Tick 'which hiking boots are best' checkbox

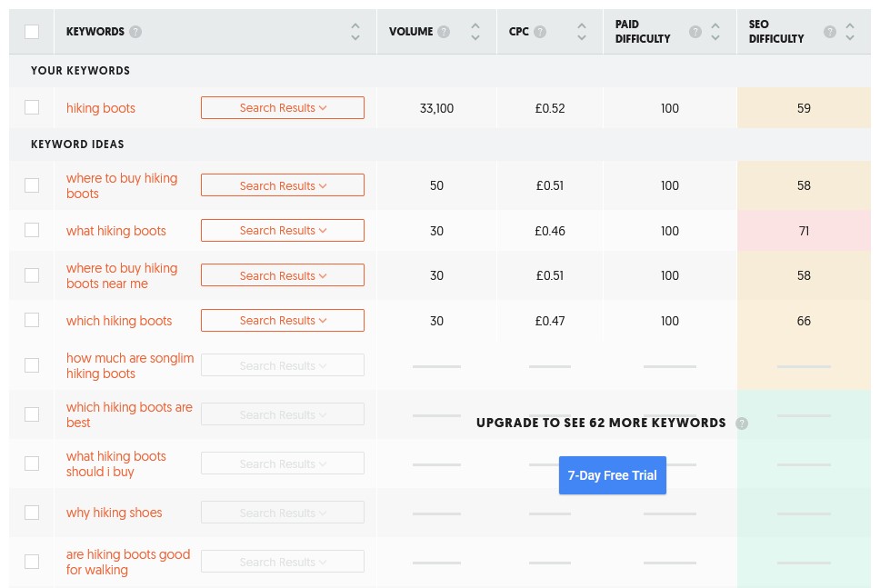(x=32, y=414)
